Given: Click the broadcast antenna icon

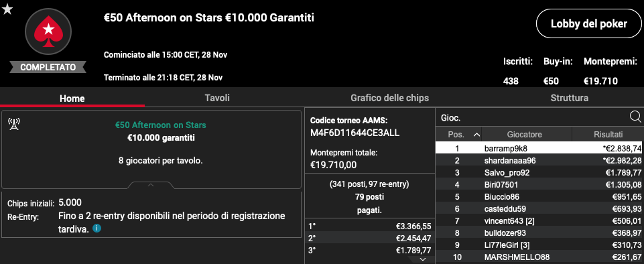Looking at the screenshot, I should 14,123.
